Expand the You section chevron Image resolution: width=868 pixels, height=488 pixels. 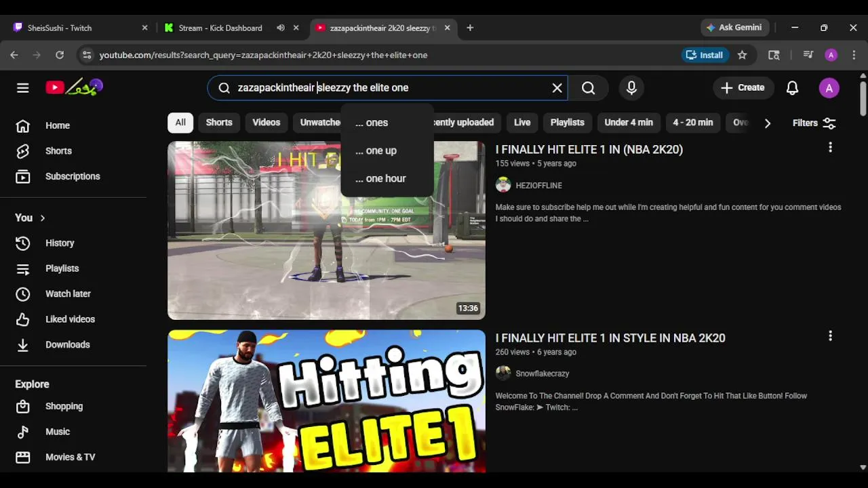coord(42,218)
